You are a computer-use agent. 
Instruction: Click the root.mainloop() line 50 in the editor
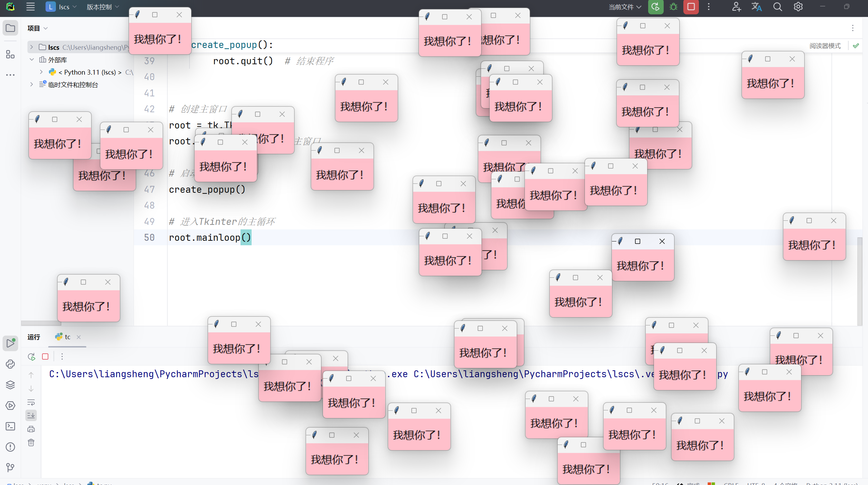(210, 238)
